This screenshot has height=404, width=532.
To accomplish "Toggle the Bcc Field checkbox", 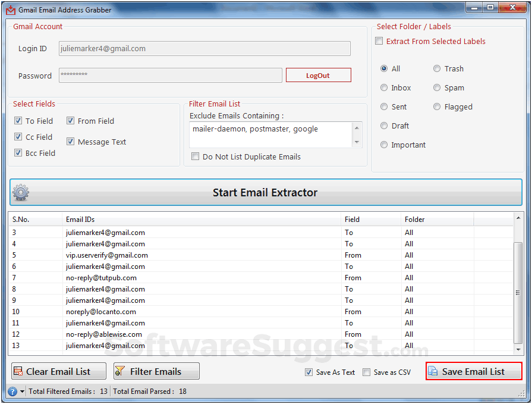I will pyautogui.click(x=18, y=153).
